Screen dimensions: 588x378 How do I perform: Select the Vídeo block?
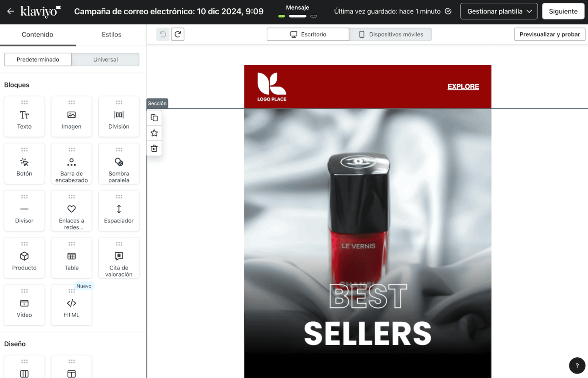coord(24,305)
